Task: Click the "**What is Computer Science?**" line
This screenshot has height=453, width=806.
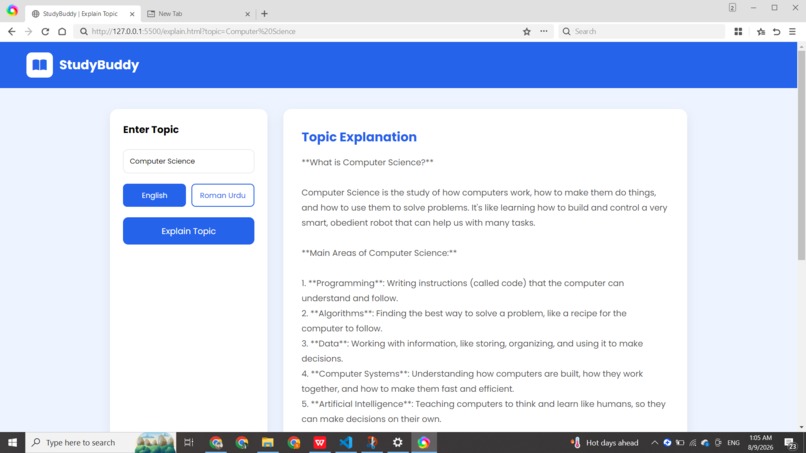Action: click(x=368, y=162)
